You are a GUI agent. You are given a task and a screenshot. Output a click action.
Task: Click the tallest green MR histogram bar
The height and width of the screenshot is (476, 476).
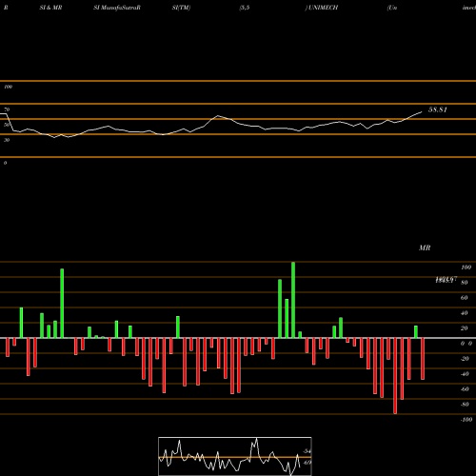pos(293,300)
